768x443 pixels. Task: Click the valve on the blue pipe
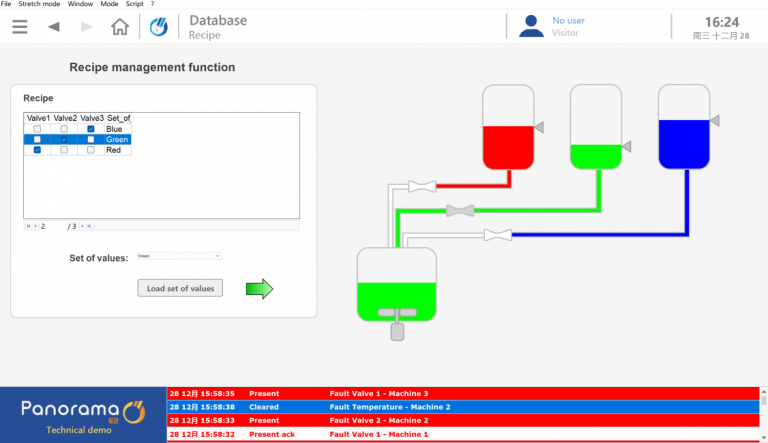click(x=497, y=235)
